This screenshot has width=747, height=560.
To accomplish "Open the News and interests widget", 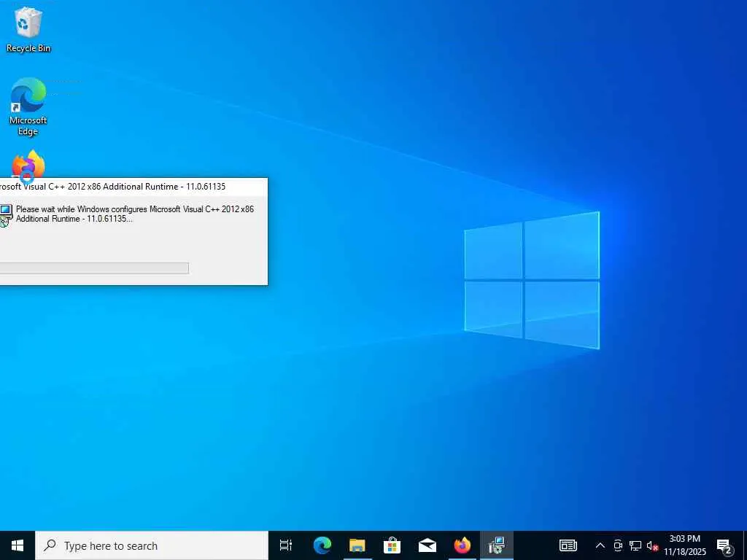I will coord(568,545).
